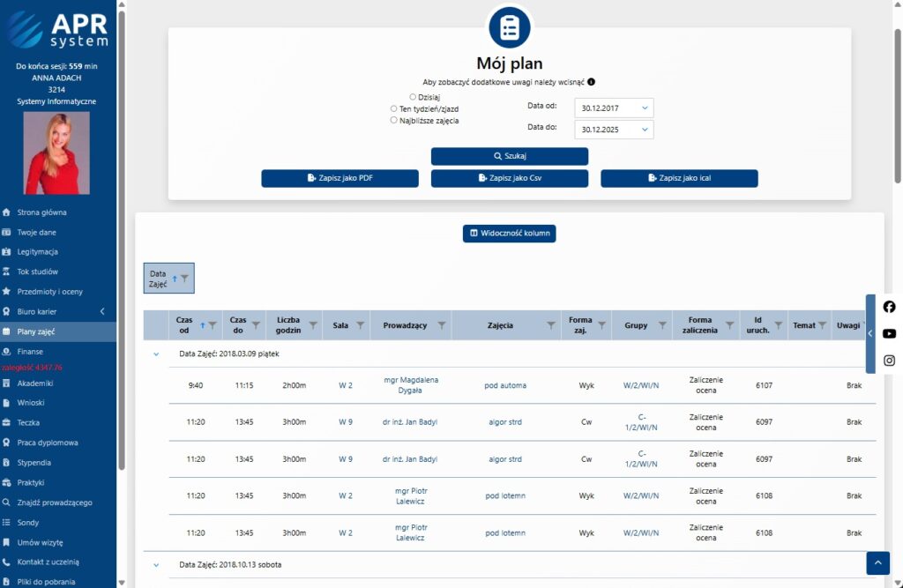The height and width of the screenshot is (588, 903).
Task: Click the Zapisz jako PDF button
Action: click(x=340, y=178)
